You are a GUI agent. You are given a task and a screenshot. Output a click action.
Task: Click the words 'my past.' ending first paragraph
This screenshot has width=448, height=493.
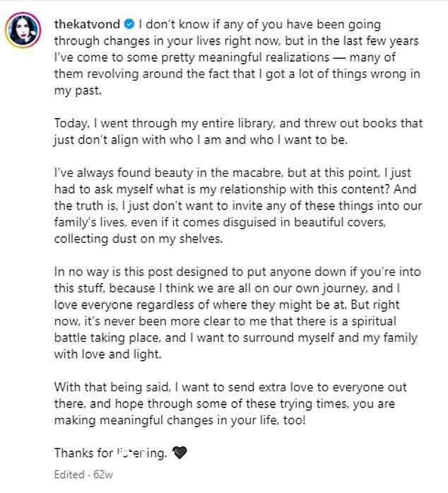tap(78, 91)
